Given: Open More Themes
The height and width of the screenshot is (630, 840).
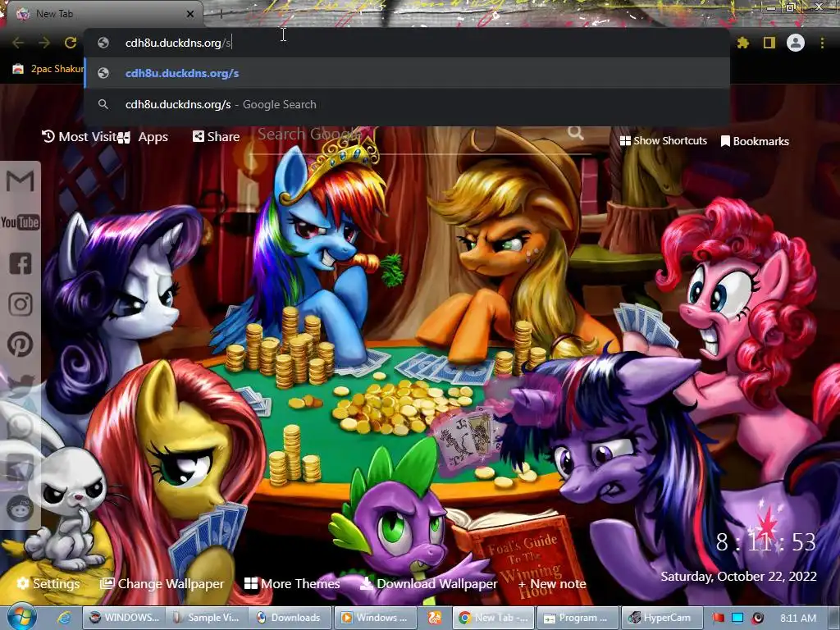Looking at the screenshot, I should [x=292, y=583].
